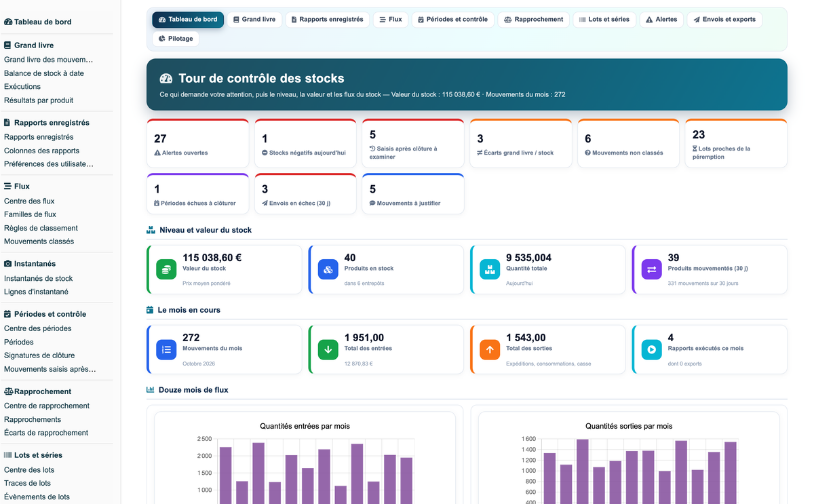
Task: Click the 115 038,60 € stock value figure
Action: pos(212,258)
